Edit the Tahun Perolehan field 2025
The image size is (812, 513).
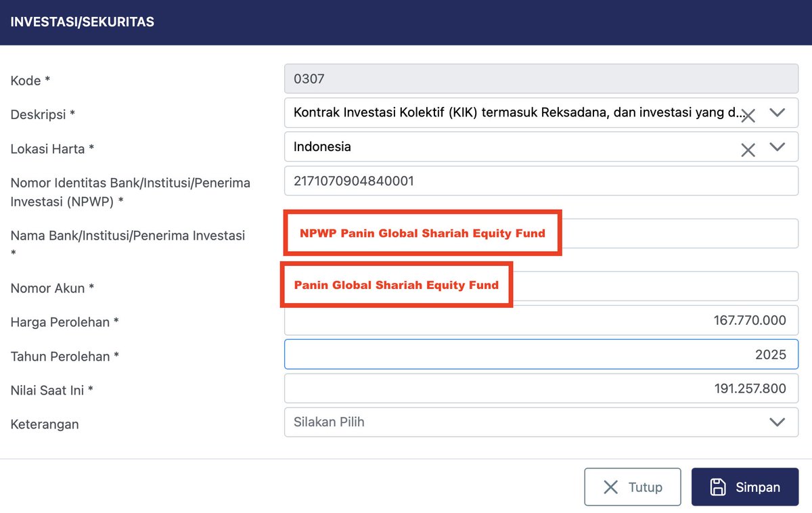point(541,354)
